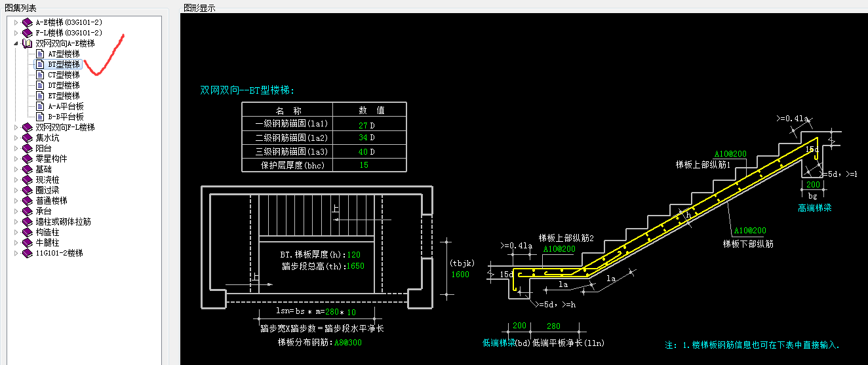Edit the 梯板下部纵筋 value A10@200
Screen dimensions: 868x365
[x=750, y=231]
